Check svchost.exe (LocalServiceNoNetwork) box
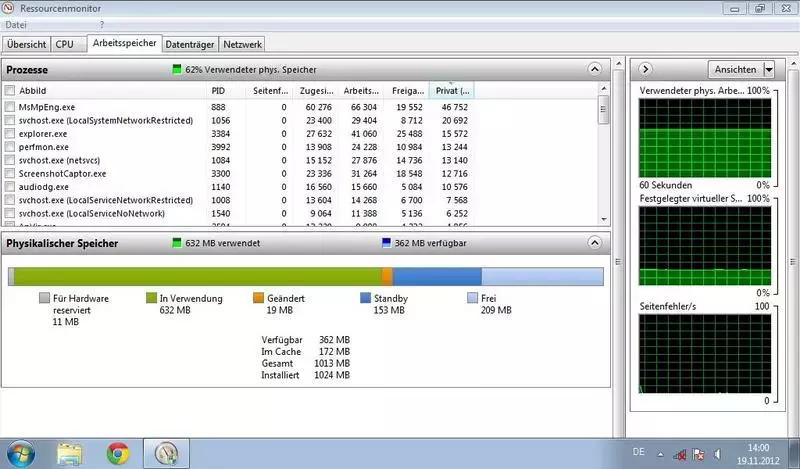This screenshot has width=800, height=469. tap(10, 213)
